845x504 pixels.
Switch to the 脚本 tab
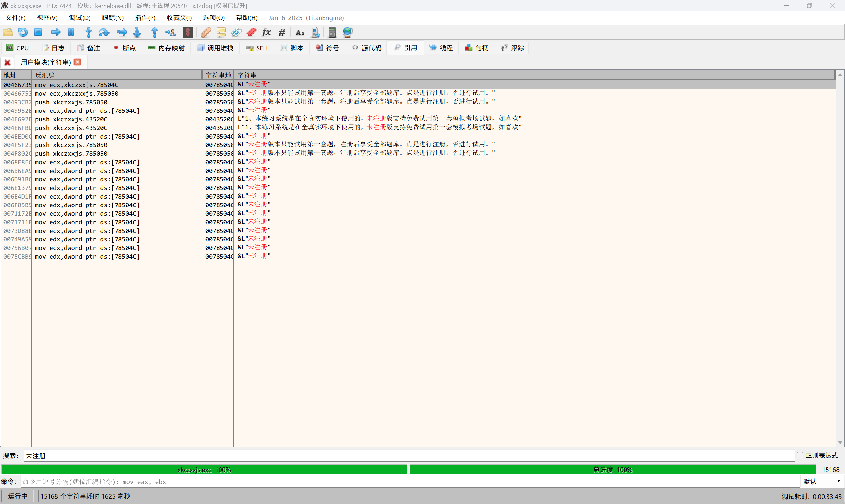click(x=292, y=48)
